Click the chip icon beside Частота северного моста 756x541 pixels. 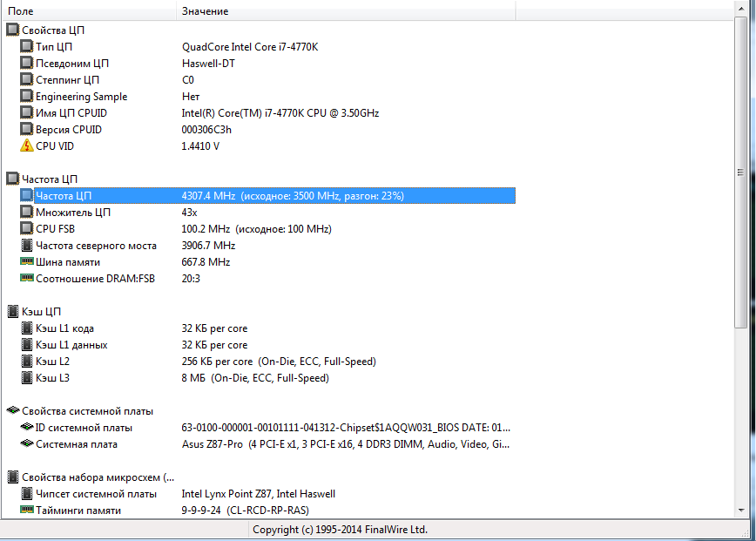coord(27,245)
